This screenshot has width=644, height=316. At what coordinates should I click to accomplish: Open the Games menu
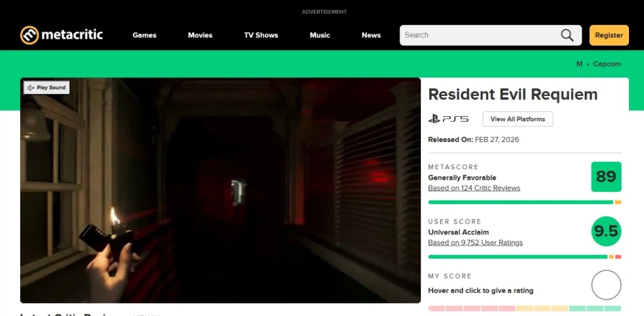(x=145, y=35)
